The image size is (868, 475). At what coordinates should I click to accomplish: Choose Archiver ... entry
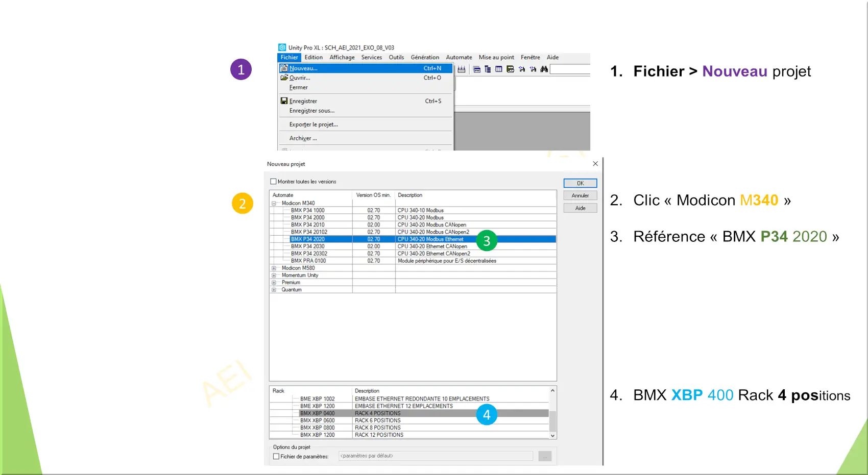[366, 138]
